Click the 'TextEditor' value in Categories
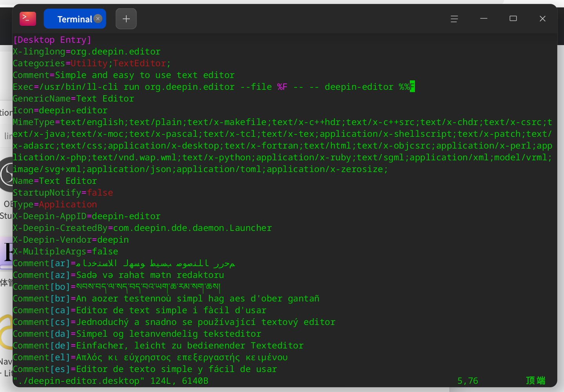564x392 pixels. 140,64
